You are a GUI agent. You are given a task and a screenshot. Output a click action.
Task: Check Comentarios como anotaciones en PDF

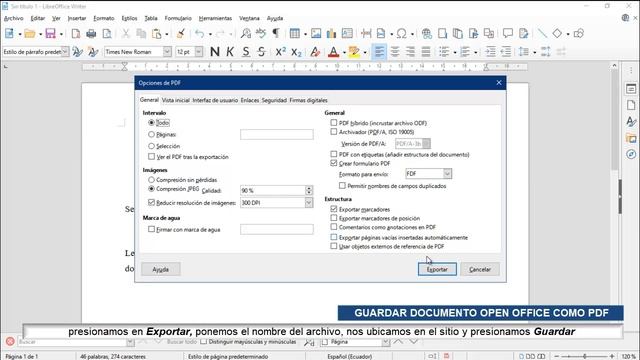pyautogui.click(x=334, y=227)
